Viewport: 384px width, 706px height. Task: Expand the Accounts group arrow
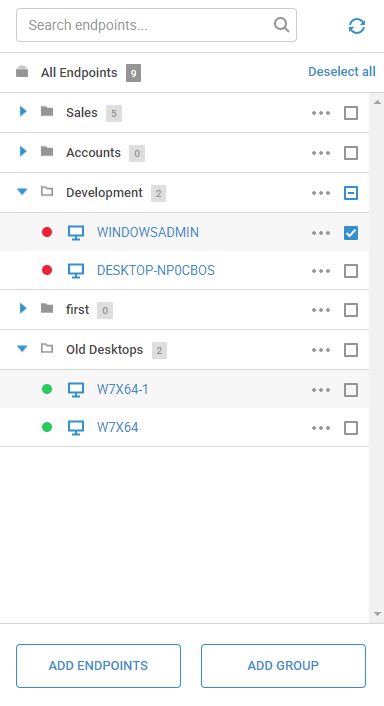pos(23,151)
